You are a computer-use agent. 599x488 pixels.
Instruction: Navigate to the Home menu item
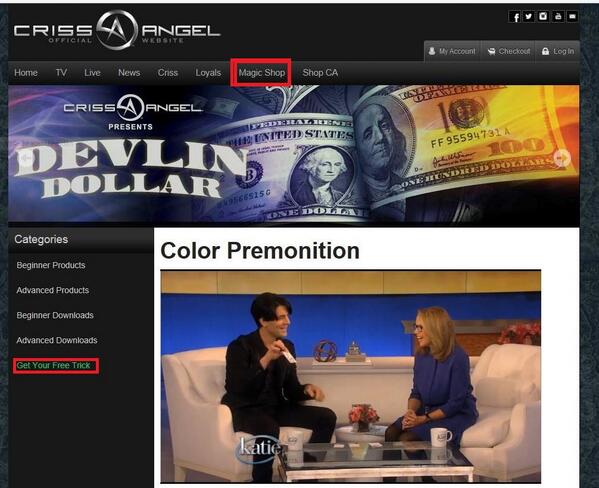(26, 73)
